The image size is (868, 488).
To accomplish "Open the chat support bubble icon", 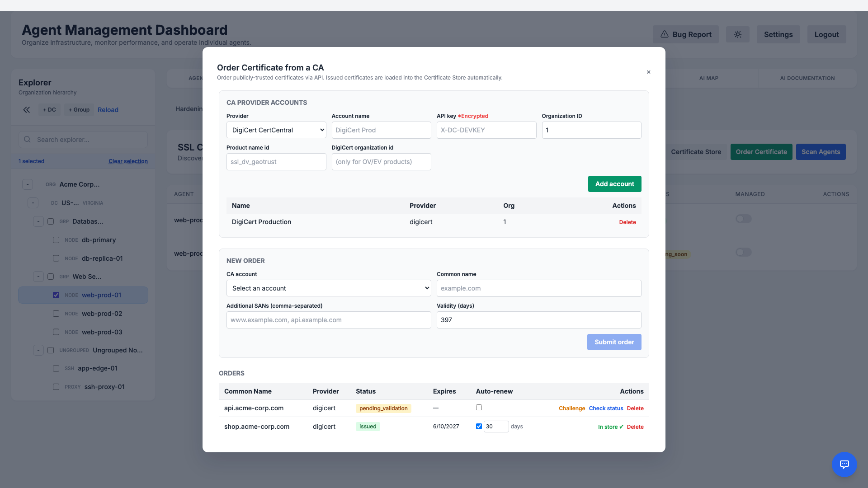I will (x=844, y=464).
